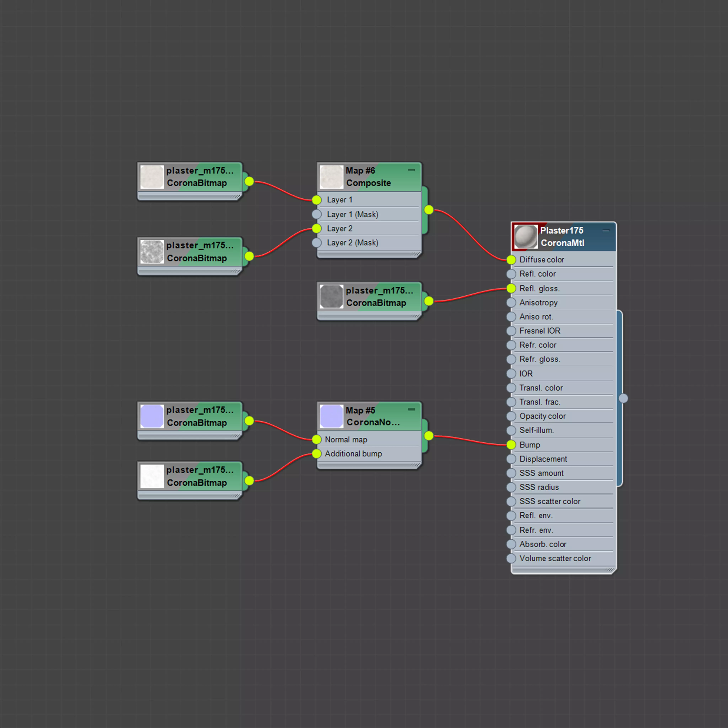This screenshot has width=728, height=728.
Task: Click the Map #6 Composite preview thumbnail
Action: 331,177
